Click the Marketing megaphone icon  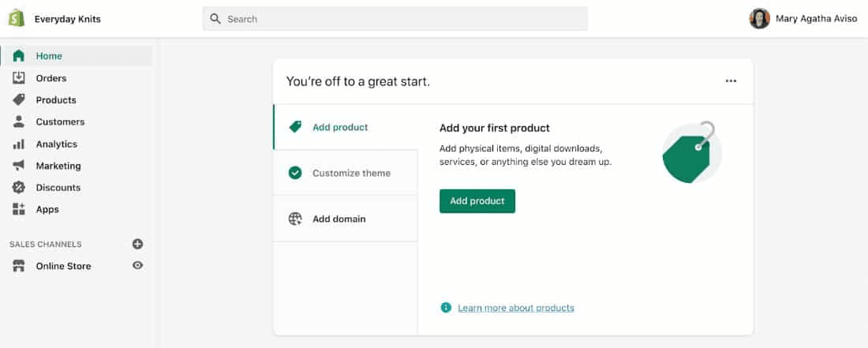click(x=19, y=166)
